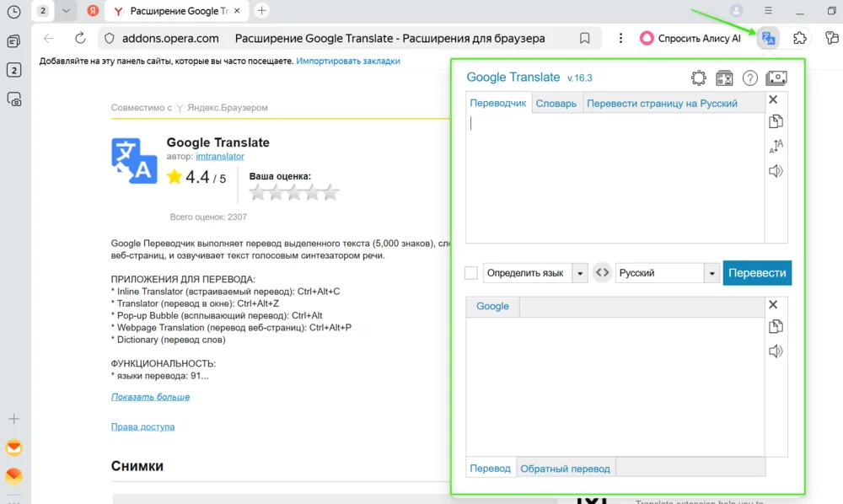Rate extension with the third star

[x=294, y=192]
